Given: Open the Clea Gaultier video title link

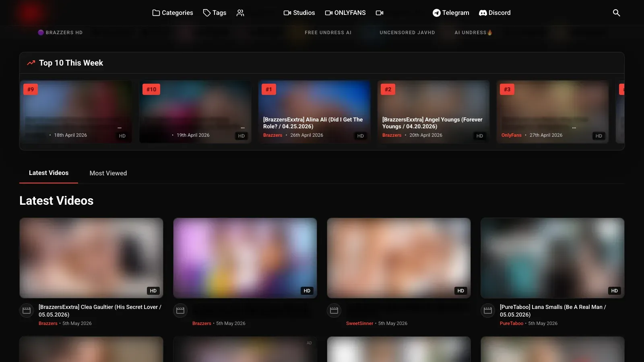Looking at the screenshot, I should point(100,311).
